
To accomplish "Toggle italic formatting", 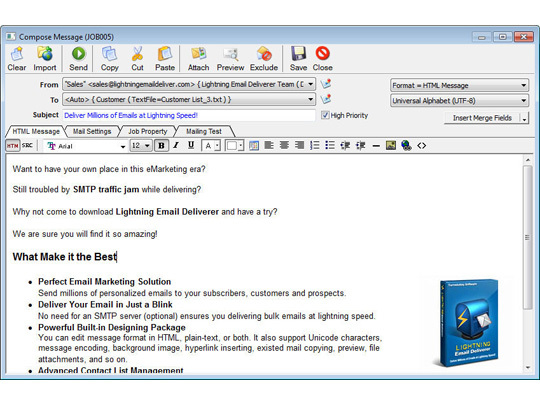I will pos(176,146).
